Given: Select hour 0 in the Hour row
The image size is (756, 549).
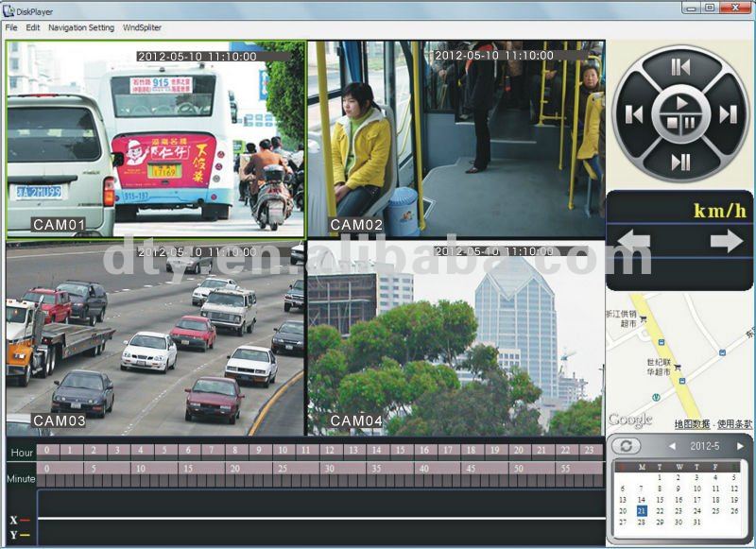Looking at the screenshot, I should (x=48, y=451).
